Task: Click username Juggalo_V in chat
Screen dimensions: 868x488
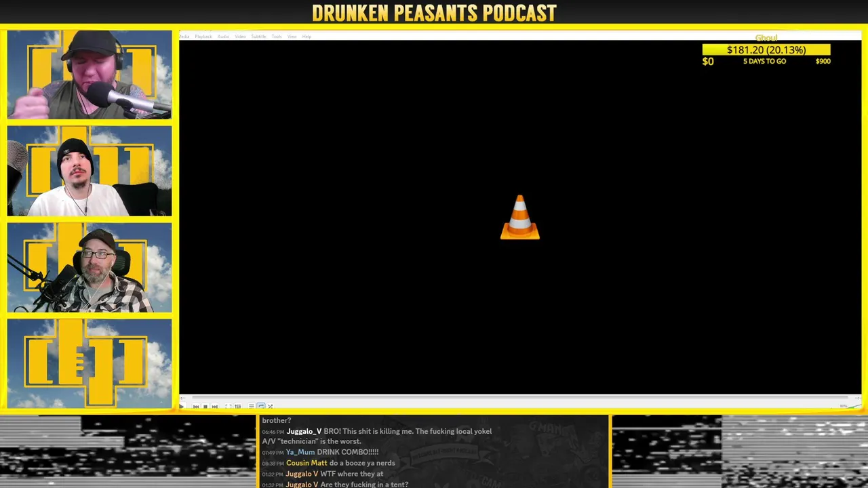Action: click(304, 431)
